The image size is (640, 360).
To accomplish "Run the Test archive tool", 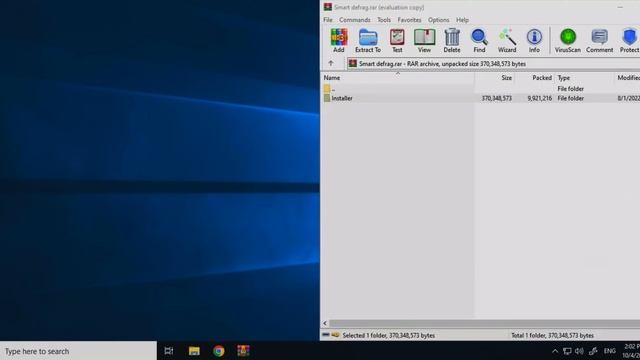I will 397,41.
